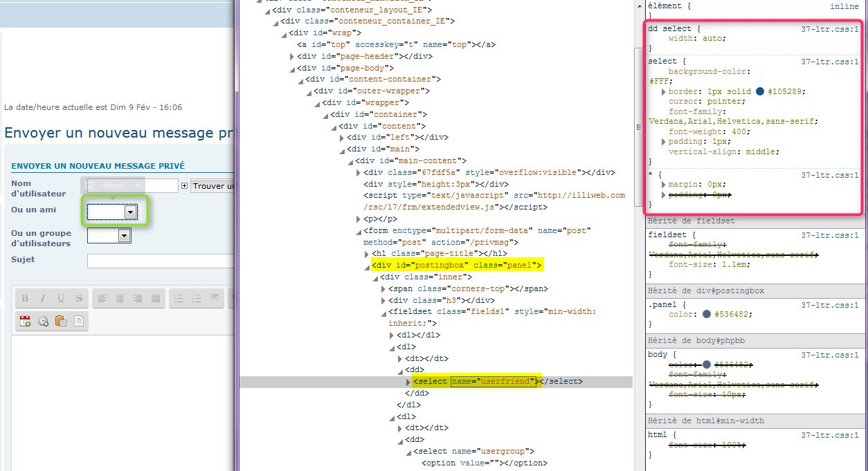Image resolution: width=868 pixels, height=471 pixels.
Task: Expand the div id="left" node
Action: (343, 138)
